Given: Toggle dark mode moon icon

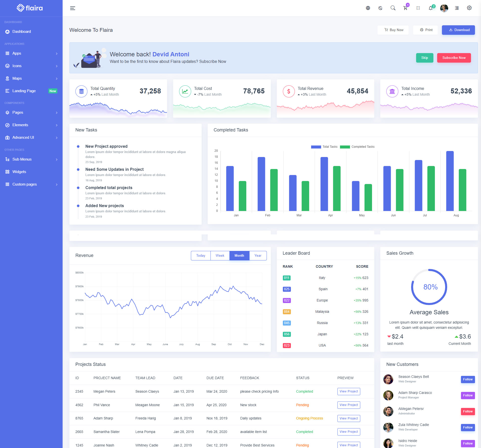Looking at the screenshot, I should (380, 8).
